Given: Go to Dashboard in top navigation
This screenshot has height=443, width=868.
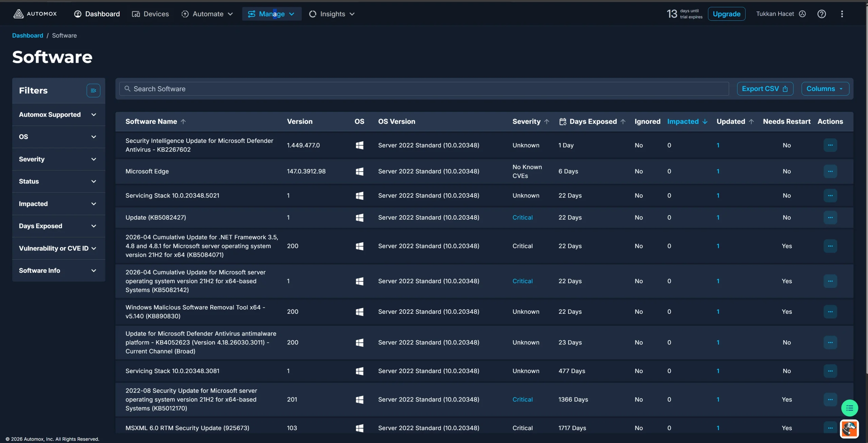Looking at the screenshot, I should tap(97, 14).
